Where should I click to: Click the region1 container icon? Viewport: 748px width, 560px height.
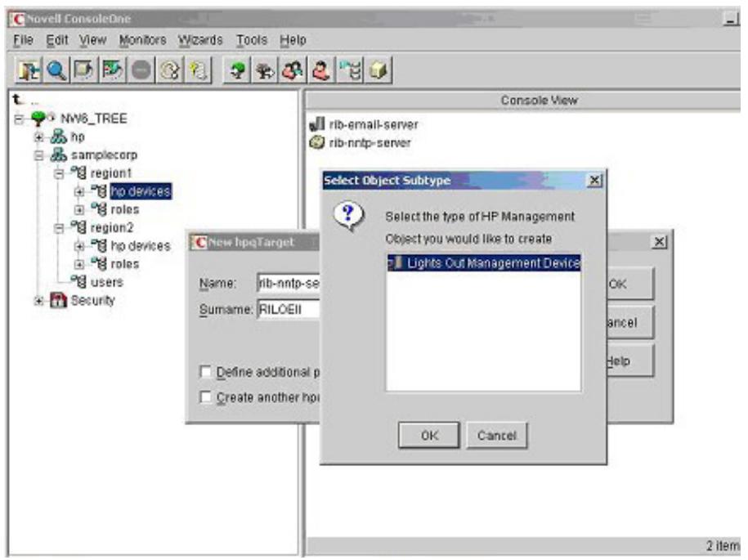(78, 172)
